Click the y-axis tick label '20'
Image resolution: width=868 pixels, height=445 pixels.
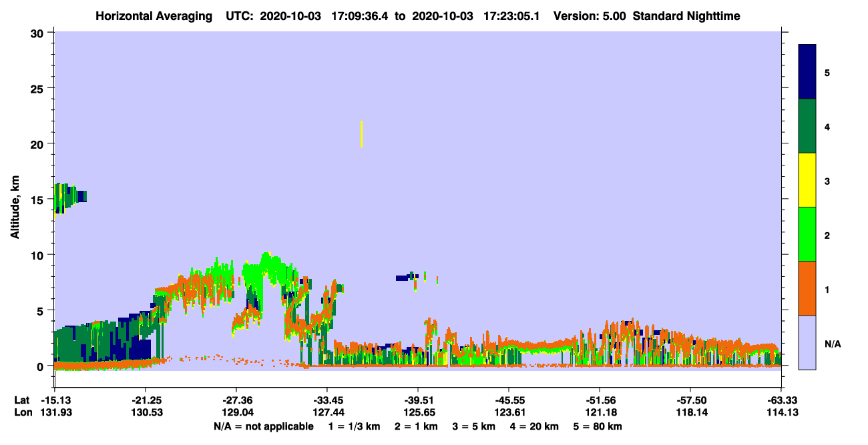39,144
